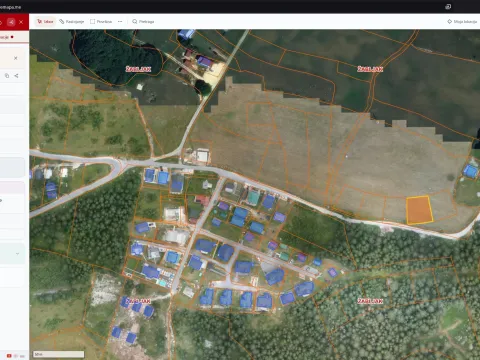Center map on Moja lokacija

[x=462, y=22]
